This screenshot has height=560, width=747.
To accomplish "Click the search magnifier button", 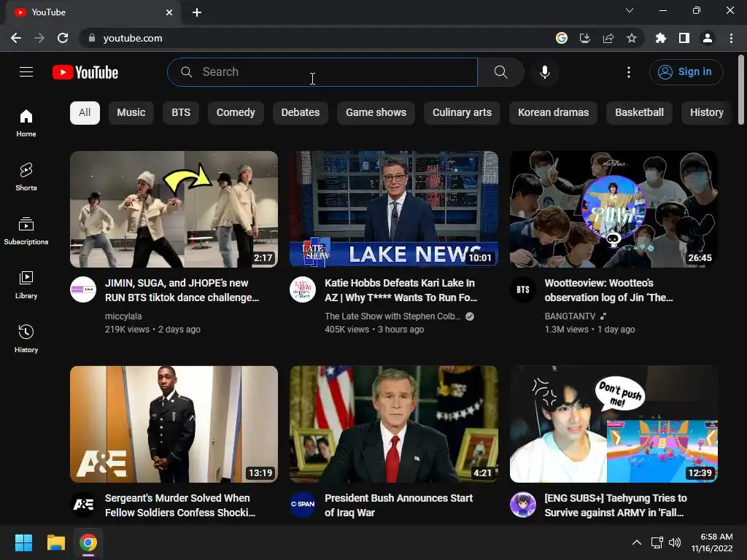I will click(500, 72).
